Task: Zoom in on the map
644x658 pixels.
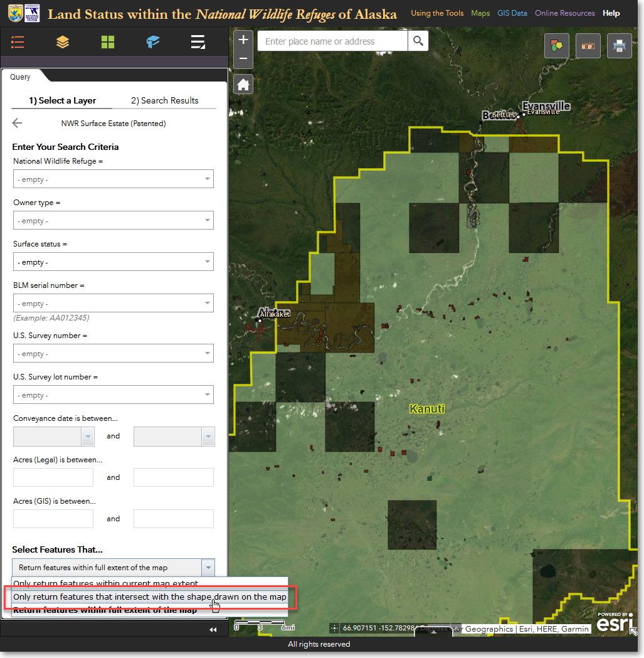Action: 243,40
